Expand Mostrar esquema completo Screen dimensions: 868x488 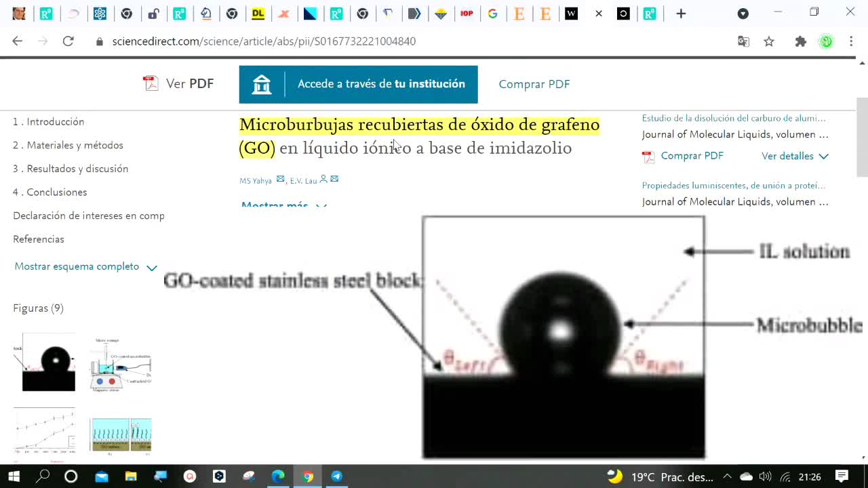85,267
